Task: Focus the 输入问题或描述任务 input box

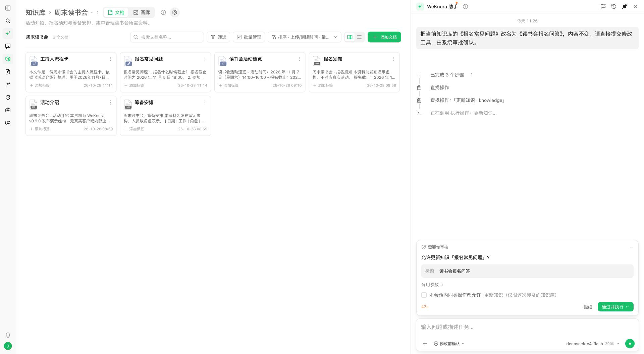Action: pos(527,327)
